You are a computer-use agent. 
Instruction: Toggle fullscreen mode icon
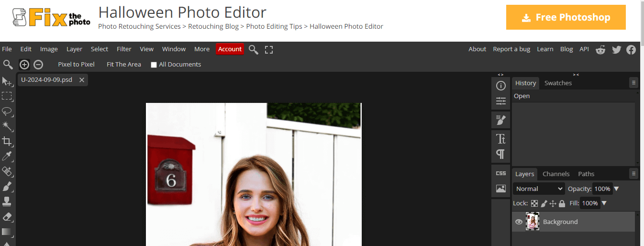269,49
